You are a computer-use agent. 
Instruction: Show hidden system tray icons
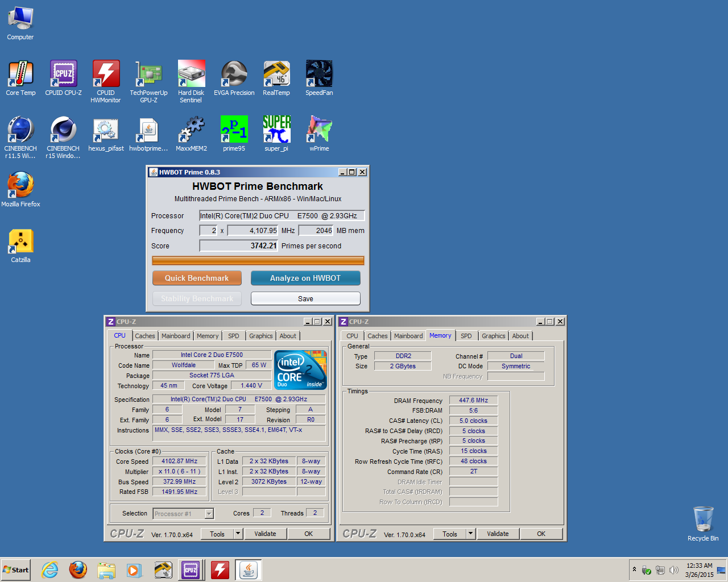634,569
